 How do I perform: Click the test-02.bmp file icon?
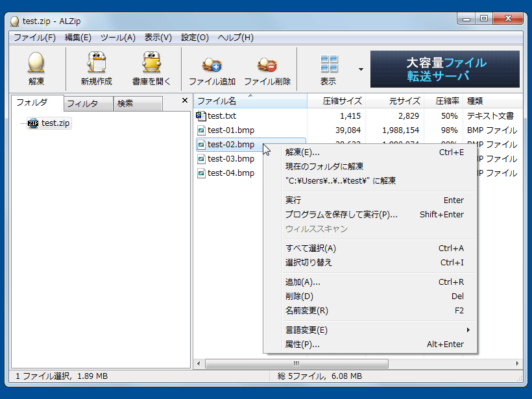[x=201, y=145]
